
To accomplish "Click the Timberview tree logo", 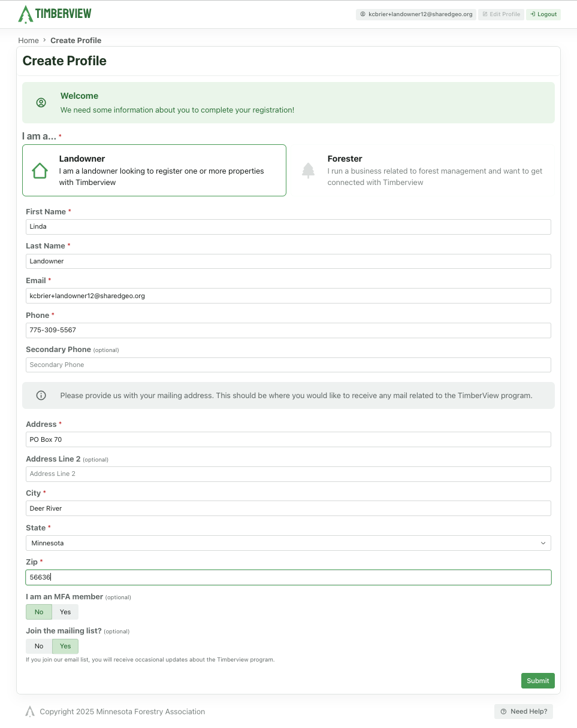I will tap(26, 14).
